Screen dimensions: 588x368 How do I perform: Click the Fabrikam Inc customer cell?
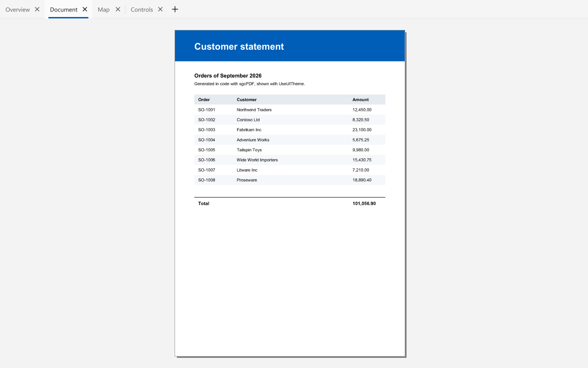[249, 130]
